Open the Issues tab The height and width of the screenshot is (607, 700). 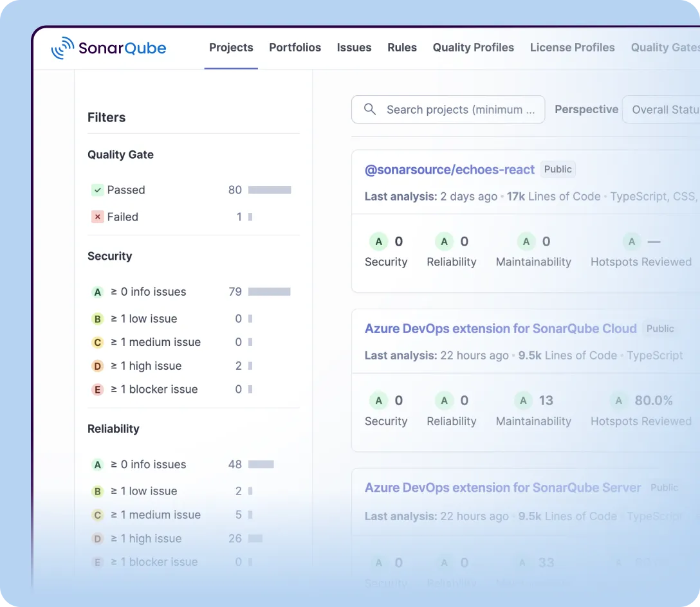354,48
